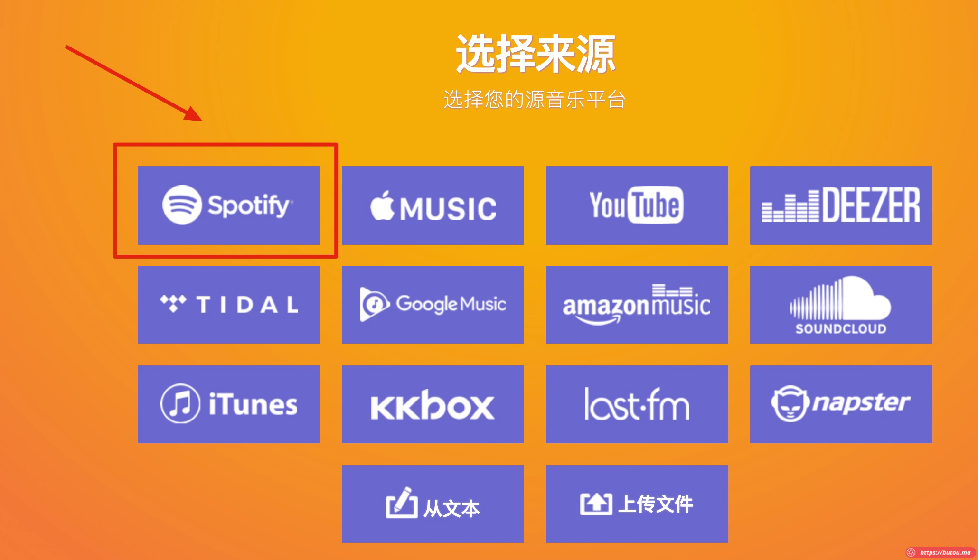The width and height of the screenshot is (978, 560).
Task: Select Napster platform tile
Action: pos(841,404)
